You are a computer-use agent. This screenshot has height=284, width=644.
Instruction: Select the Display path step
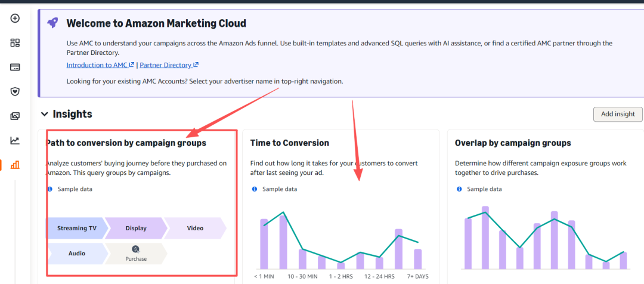click(136, 229)
